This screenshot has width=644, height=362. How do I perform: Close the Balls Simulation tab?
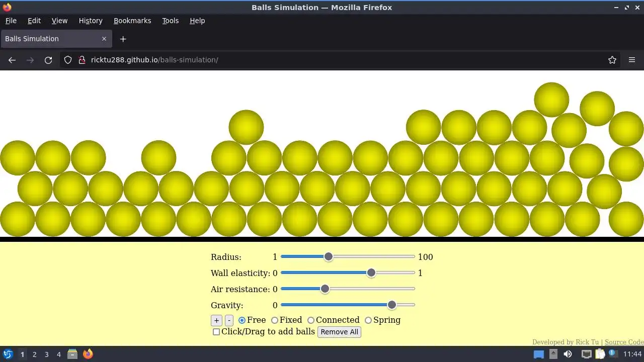(104, 39)
